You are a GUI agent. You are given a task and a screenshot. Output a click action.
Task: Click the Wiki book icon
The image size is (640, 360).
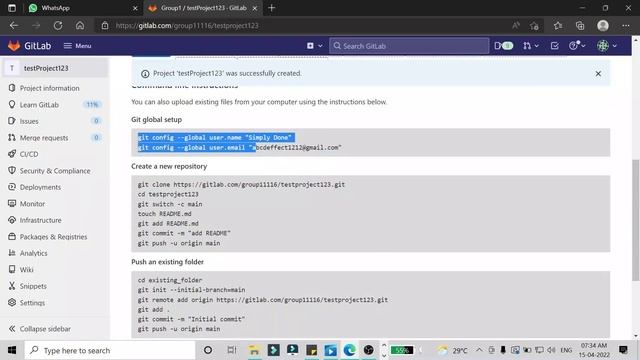coord(12,269)
